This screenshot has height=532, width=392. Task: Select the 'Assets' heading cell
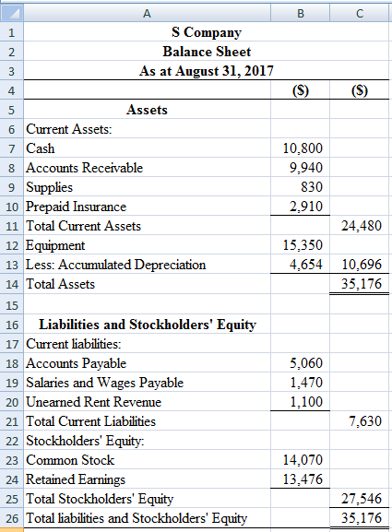pos(147,110)
